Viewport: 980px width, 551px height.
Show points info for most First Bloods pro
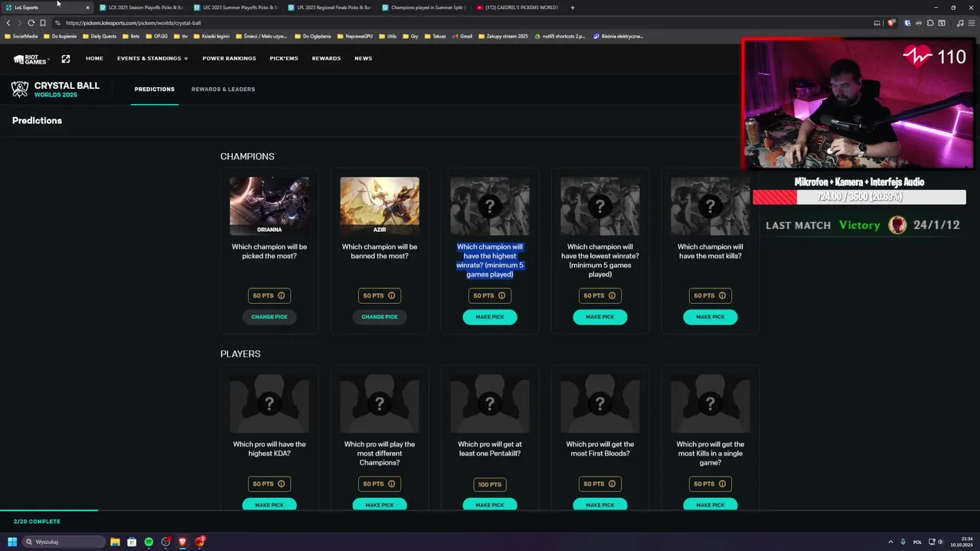(612, 484)
